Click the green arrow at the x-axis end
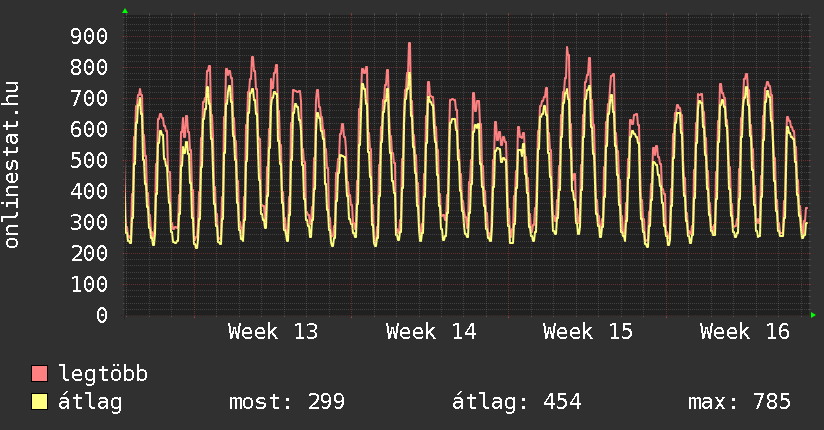The height and width of the screenshot is (430, 824). [x=814, y=315]
